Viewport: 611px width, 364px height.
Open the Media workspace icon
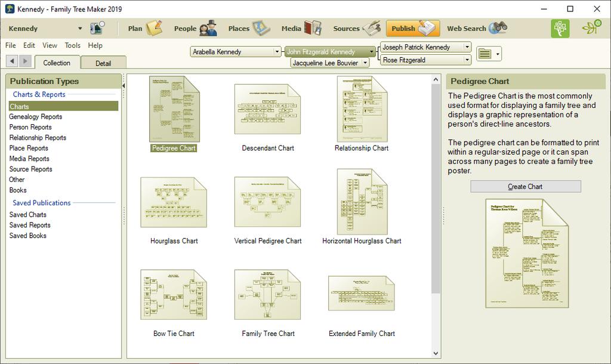pos(313,28)
